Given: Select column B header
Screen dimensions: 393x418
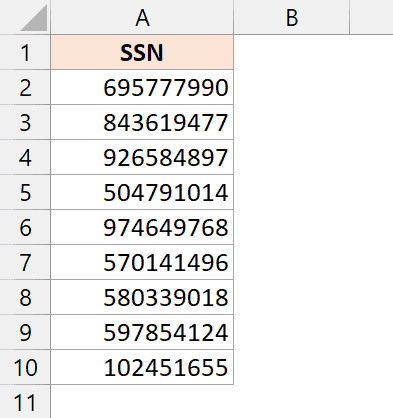Looking at the screenshot, I should click(x=292, y=17).
